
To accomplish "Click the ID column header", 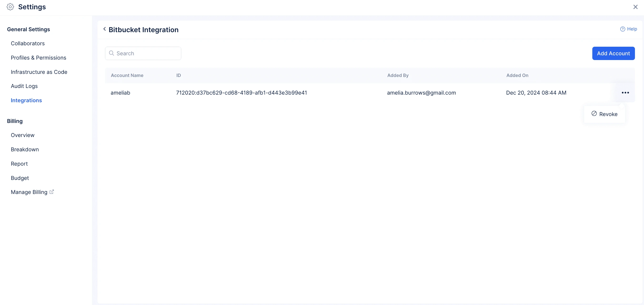I will tap(178, 75).
